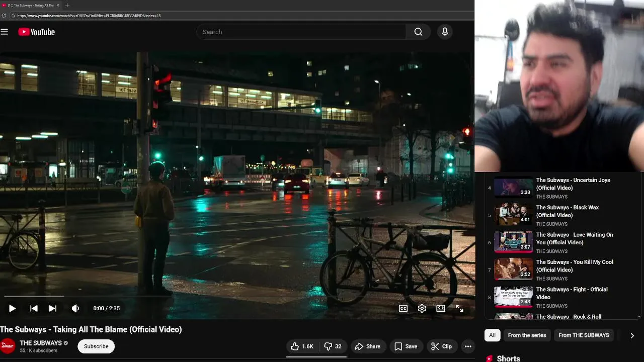Screen dimensions: 644x362
Task: Open 'The Subways - Rock & Roll' title
Action: coord(569,317)
